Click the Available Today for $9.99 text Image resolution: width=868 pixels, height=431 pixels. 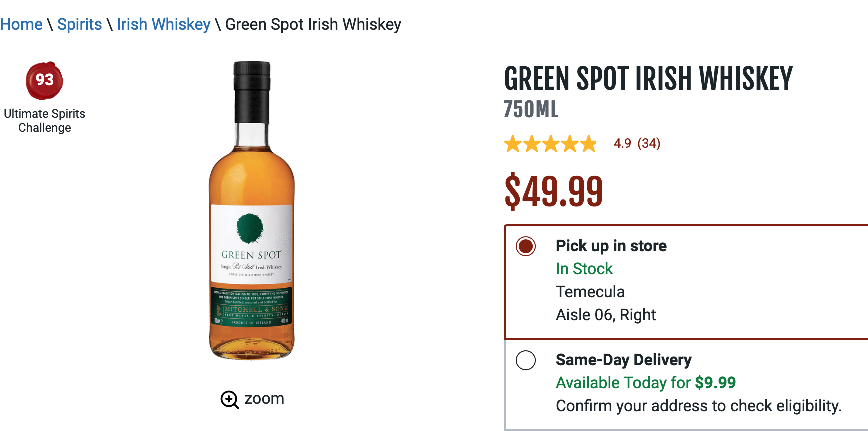[x=646, y=383]
